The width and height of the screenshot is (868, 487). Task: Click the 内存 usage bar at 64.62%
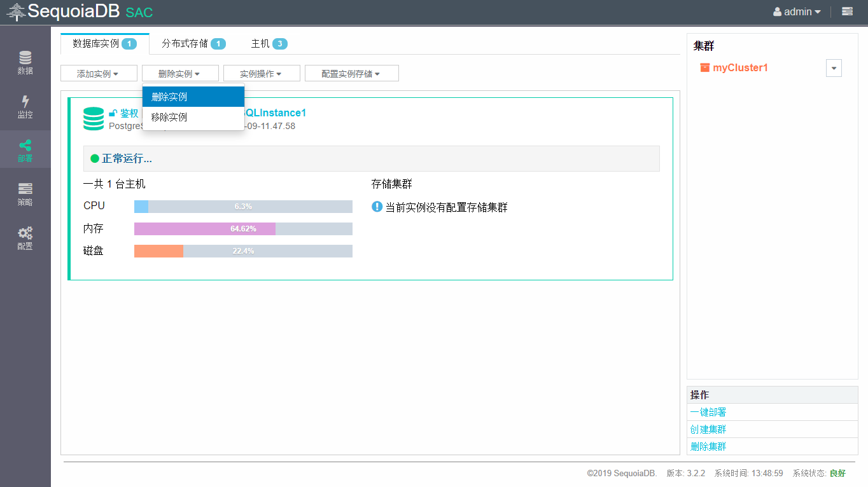coord(243,229)
